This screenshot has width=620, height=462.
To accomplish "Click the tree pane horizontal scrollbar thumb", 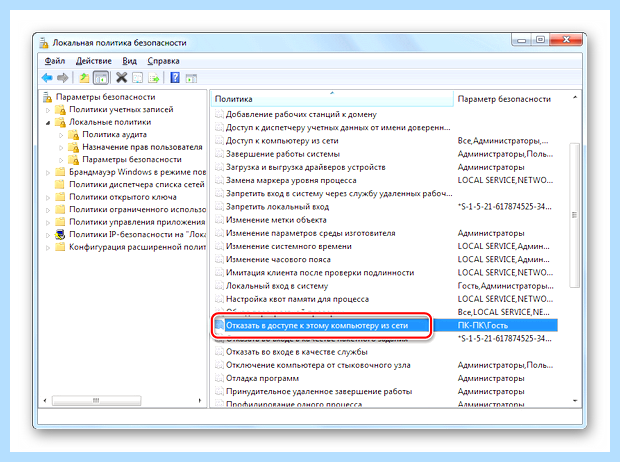I will point(96,401).
